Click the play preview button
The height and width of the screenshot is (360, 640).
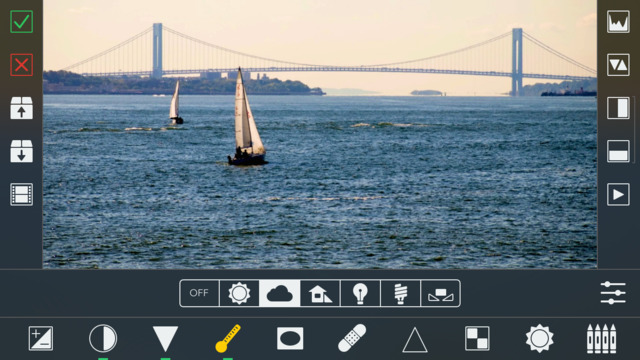coord(618,195)
